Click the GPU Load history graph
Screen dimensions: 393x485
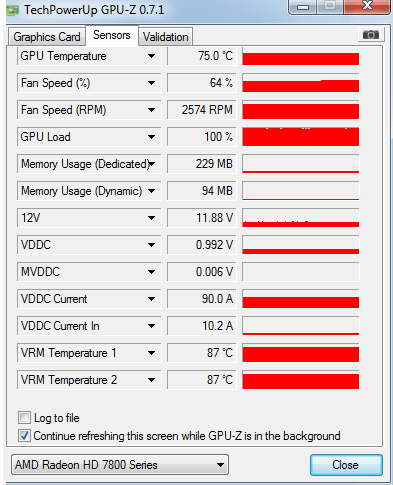pyautogui.click(x=301, y=137)
